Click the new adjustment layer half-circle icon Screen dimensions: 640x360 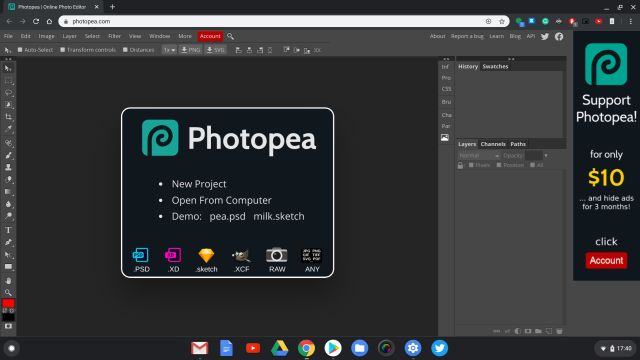(x=518, y=331)
